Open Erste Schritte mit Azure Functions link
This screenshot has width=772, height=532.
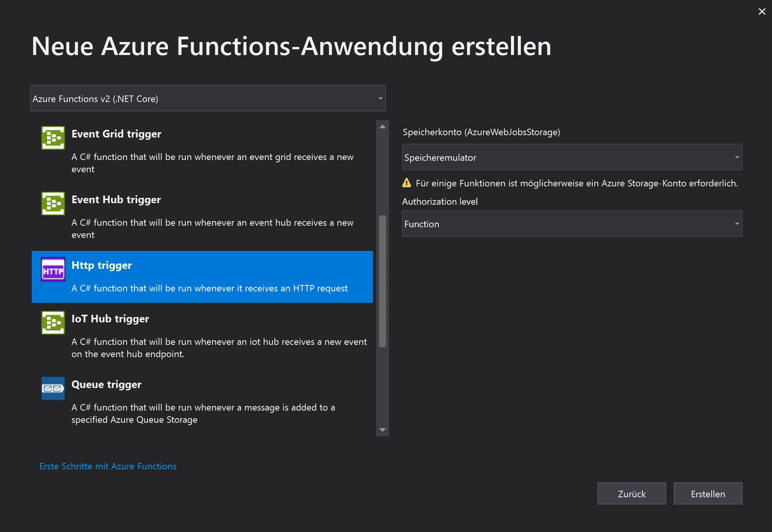[108, 466]
